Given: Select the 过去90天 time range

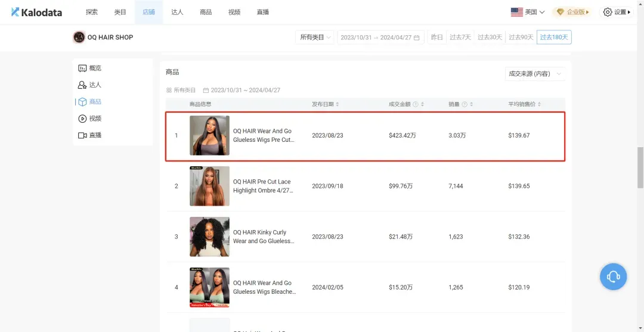Looking at the screenshot, I should tap(521, 38).
